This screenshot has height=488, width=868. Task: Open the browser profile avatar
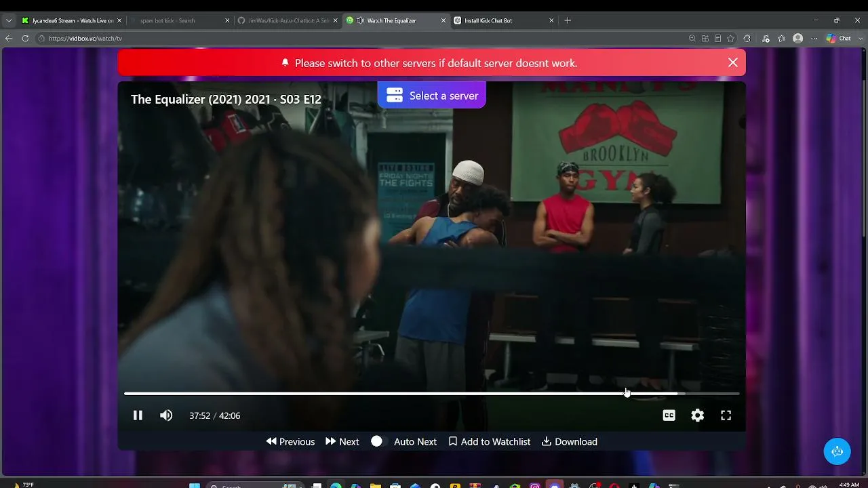798,39
